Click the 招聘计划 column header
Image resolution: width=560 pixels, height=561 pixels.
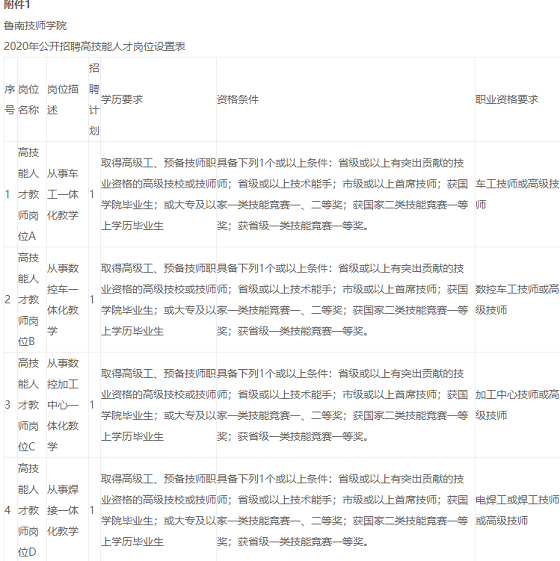point(94,99)
